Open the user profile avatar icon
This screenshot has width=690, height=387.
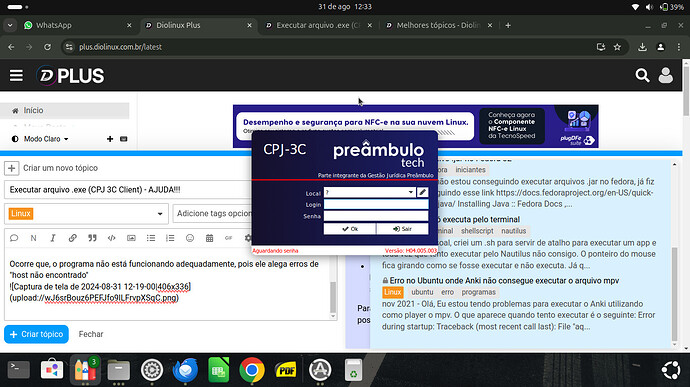tap(665, 76)
